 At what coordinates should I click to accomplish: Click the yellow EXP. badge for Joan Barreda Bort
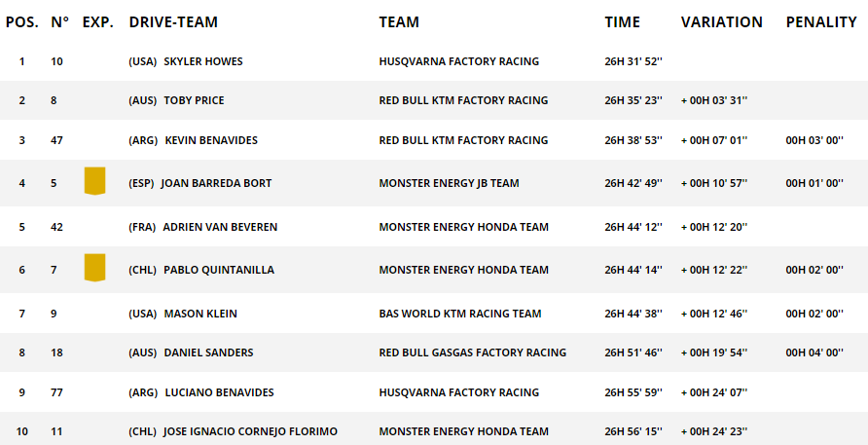[x=94, y=181]
